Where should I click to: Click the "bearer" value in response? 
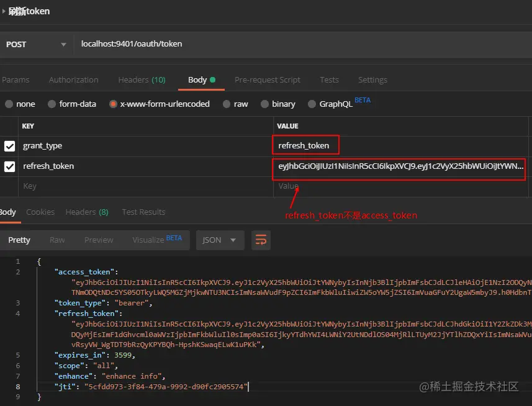click(x=132, y=303)
